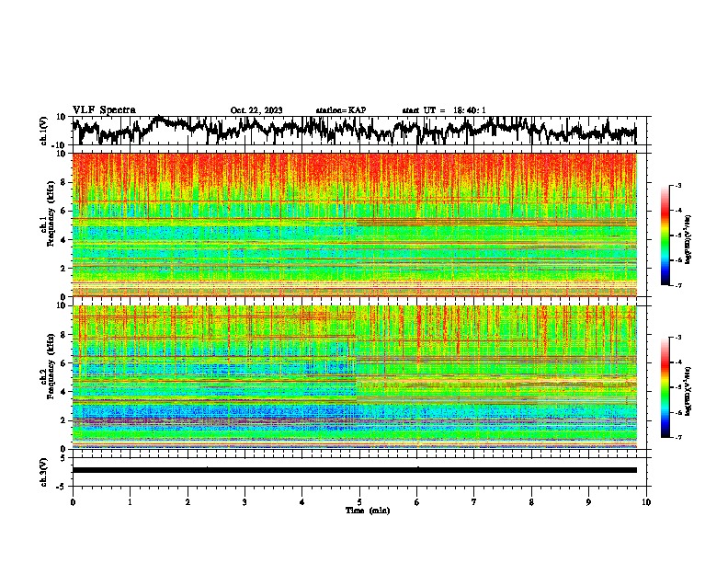Click the "start UT = 18:40:1" label
This screenshot has height=563, width=728.
444,110
